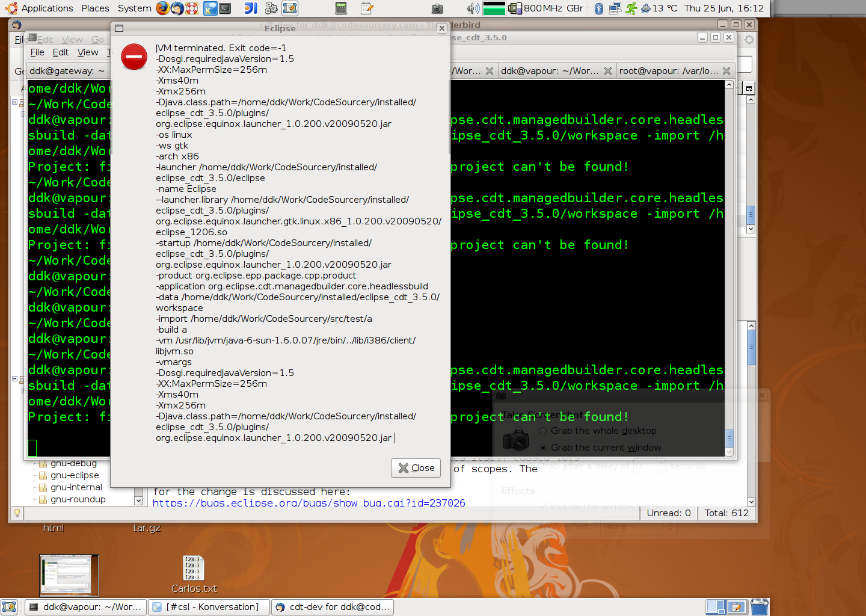Open the terminal File menu
Screen dimensions: 866x616
(37, 52)
